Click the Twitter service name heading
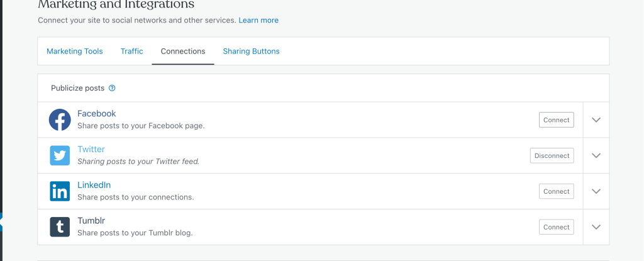This screenshot has height=261, width=644. 91,149
